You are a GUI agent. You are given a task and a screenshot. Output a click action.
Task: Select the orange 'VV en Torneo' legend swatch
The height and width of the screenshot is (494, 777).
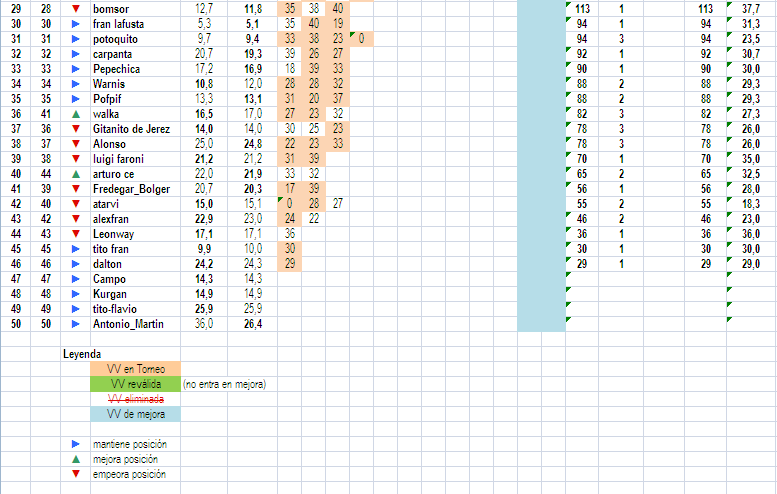(x=136, y=369)
